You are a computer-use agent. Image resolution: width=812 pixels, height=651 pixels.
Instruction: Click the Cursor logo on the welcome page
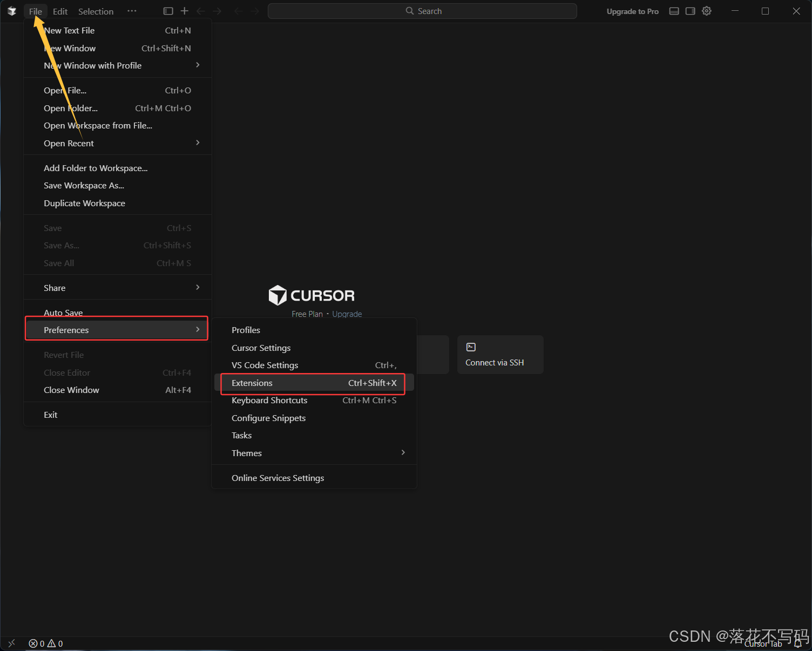point(278,295)
